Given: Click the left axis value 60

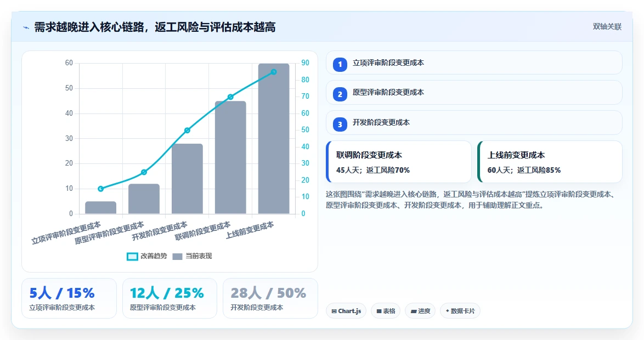Looking at the screenshot, I should click(x=69, y=63).
